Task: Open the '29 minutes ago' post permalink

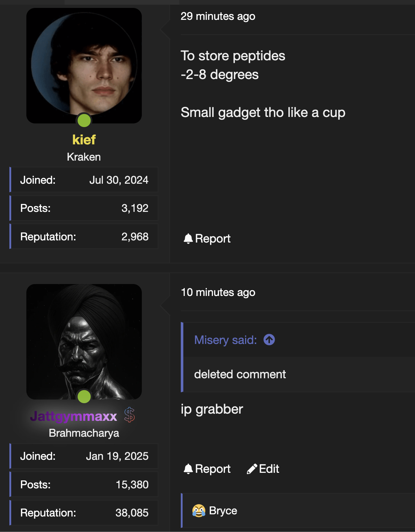Action: [x=218, y=16]
